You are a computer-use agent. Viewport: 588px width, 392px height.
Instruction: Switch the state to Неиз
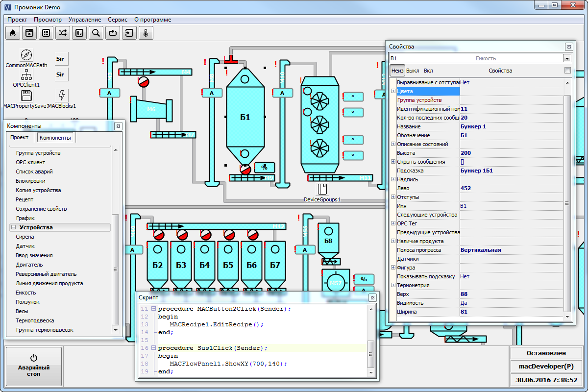tap(397, 71)
